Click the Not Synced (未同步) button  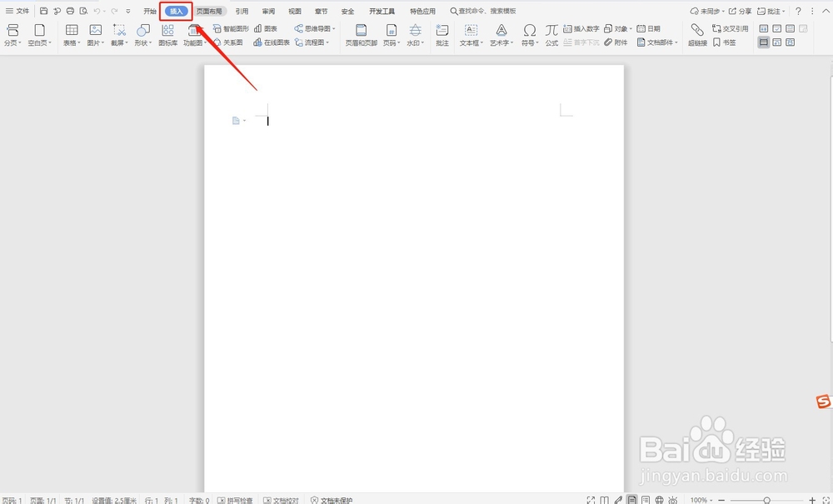click(707, 11)
